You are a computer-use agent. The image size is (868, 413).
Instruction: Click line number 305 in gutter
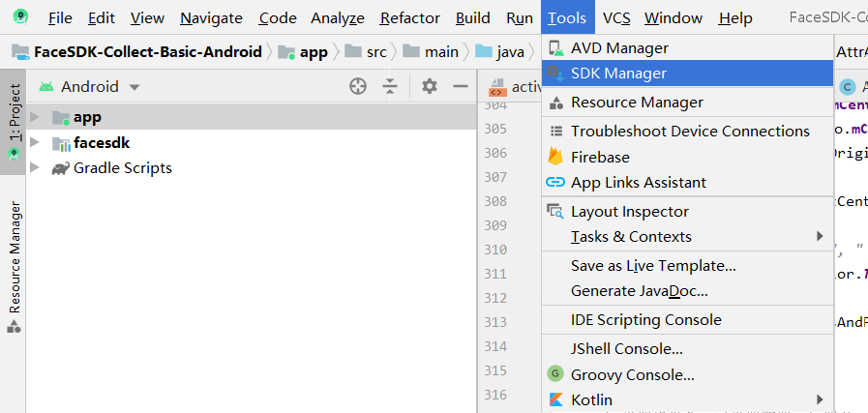[x=494, y=129]
